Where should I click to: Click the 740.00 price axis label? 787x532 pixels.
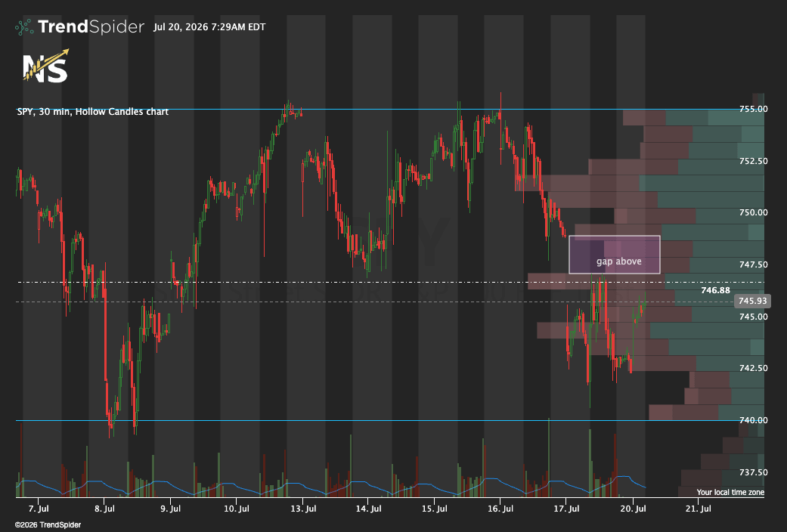coord(754,420)
